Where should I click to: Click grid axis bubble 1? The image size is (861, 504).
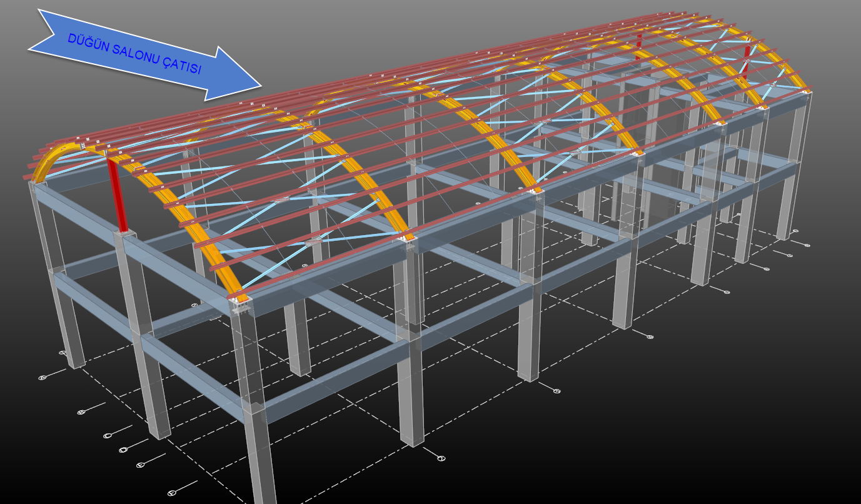[441, 458]
